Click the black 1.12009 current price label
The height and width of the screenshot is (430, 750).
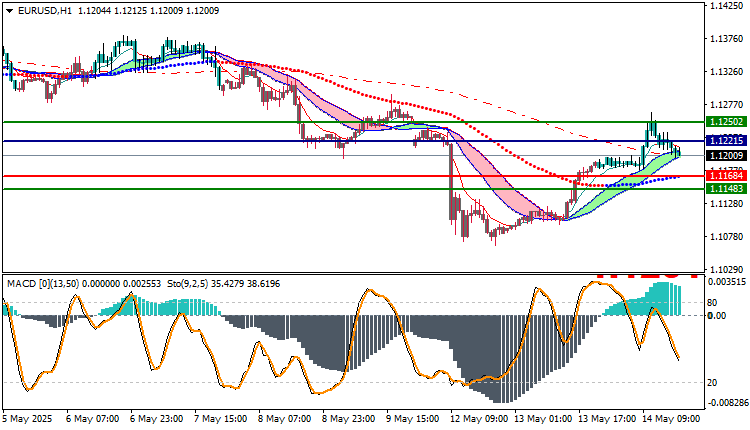point(727,155)
